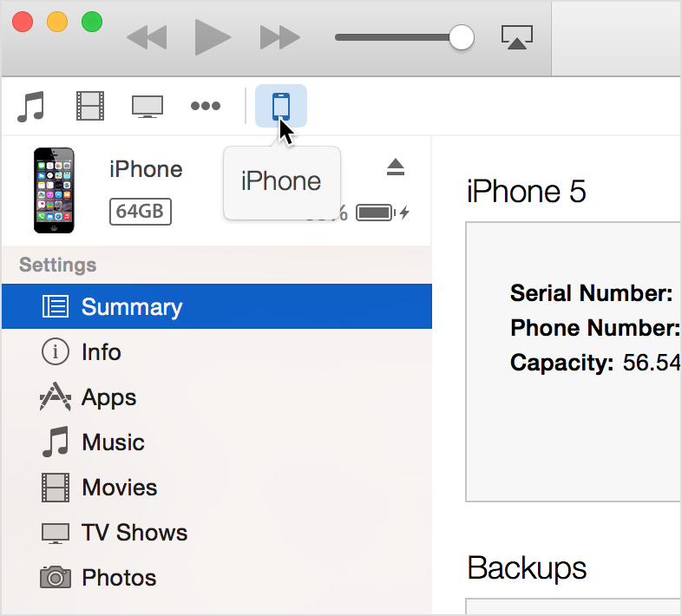
Task: Show more media types menu
Action: tap(206, 106)
